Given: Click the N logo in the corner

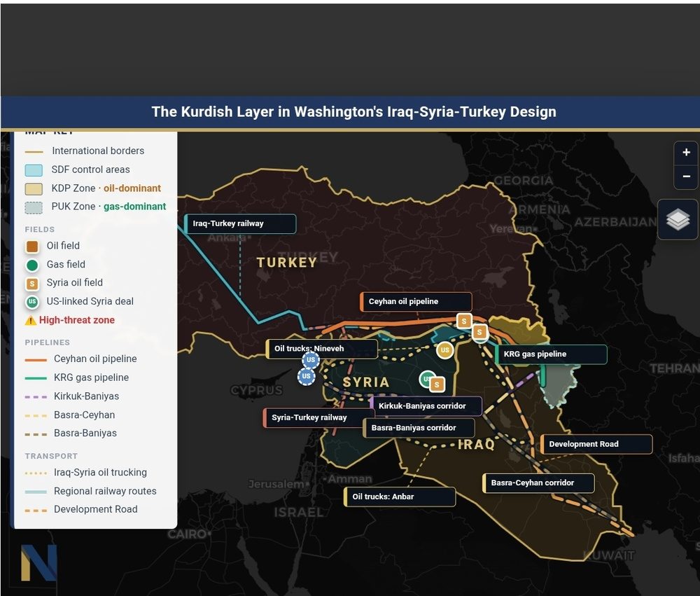Looking at the screenshot, I should coord(38,562).
